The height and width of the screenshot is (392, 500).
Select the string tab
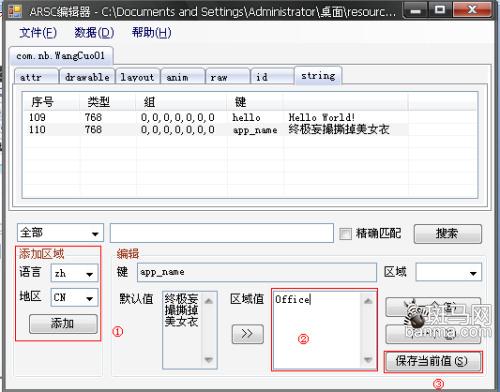coord(318,76)
